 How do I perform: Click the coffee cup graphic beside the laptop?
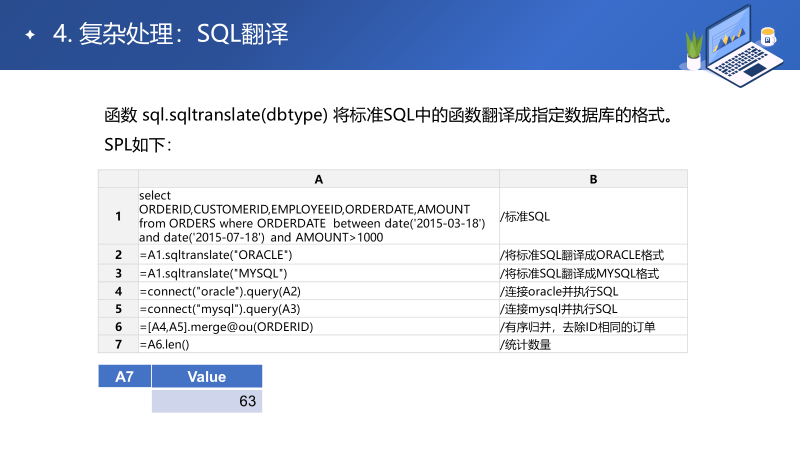pos(768,41)
